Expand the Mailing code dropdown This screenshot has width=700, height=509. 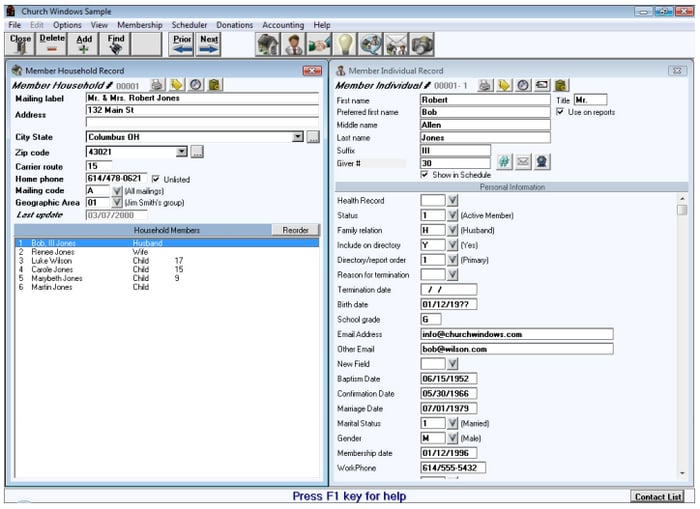(x=117, y=191)
